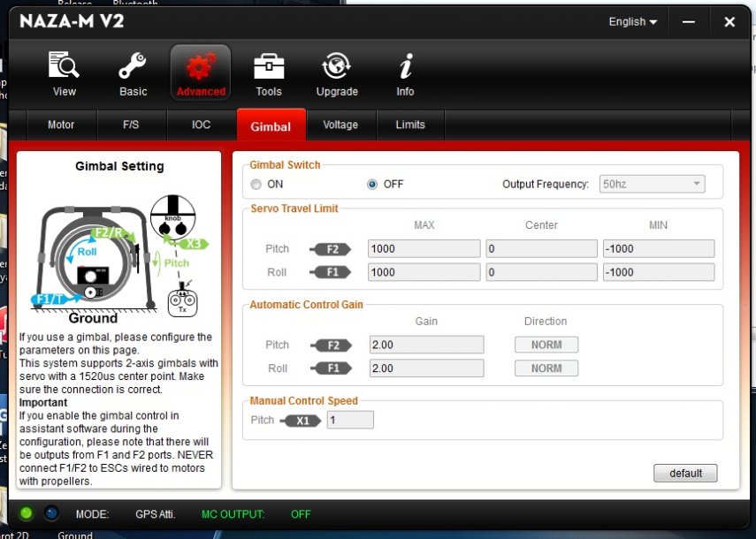This screenshot has height=539, width=756.
Task: Open the View section icon
Action: 64,73
